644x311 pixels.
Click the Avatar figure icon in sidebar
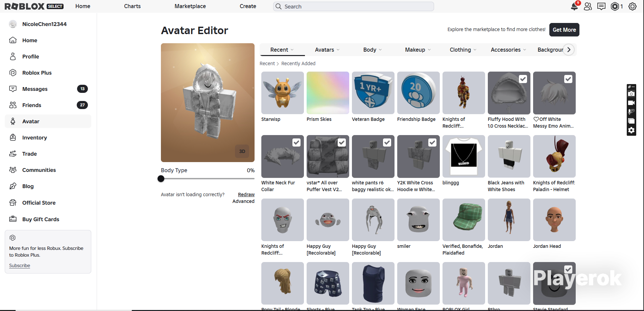point(13,121)
